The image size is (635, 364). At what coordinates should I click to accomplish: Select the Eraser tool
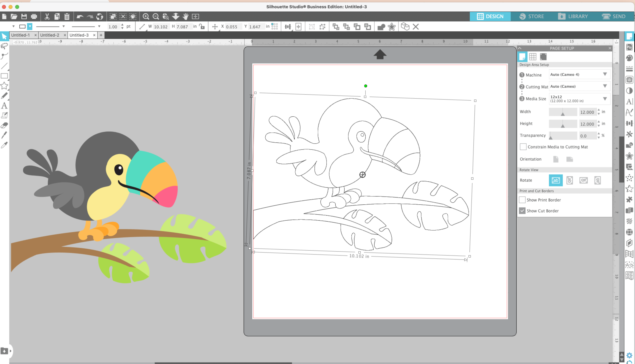click(4, 125)
